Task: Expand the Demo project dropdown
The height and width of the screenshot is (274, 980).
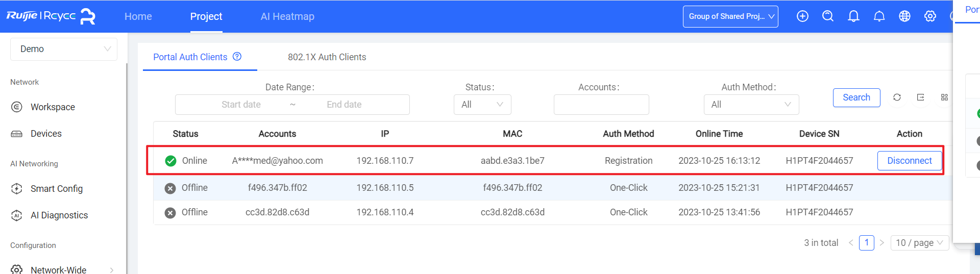Action: 64,49
